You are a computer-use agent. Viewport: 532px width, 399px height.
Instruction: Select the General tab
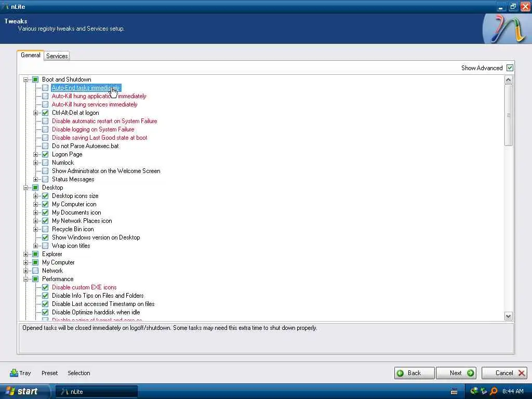click(30, 55)
